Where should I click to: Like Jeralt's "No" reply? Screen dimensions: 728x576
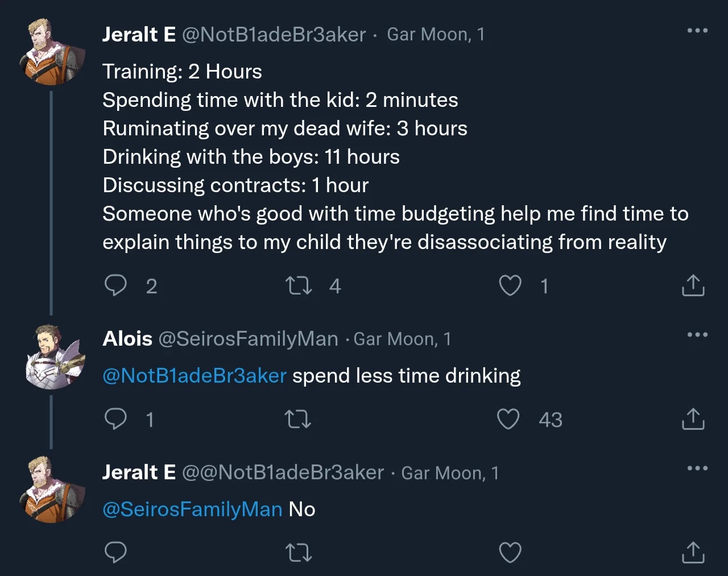510,552
